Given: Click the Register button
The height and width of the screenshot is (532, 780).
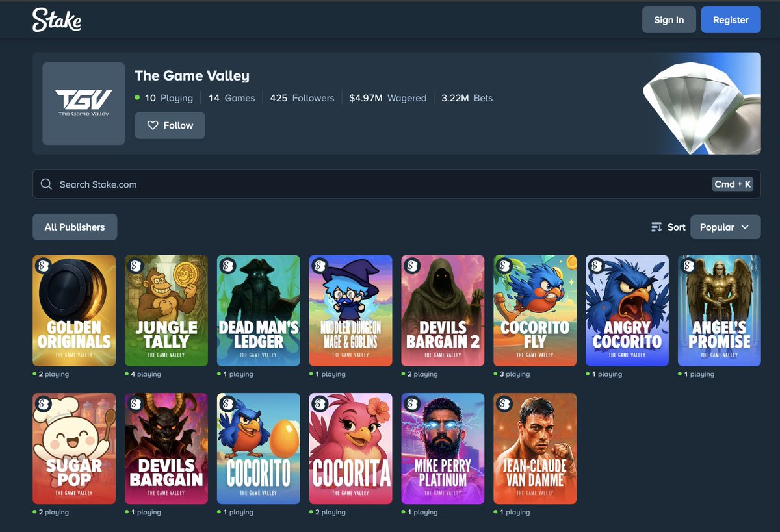Looking at the screenshot, I should pos(731,20).
